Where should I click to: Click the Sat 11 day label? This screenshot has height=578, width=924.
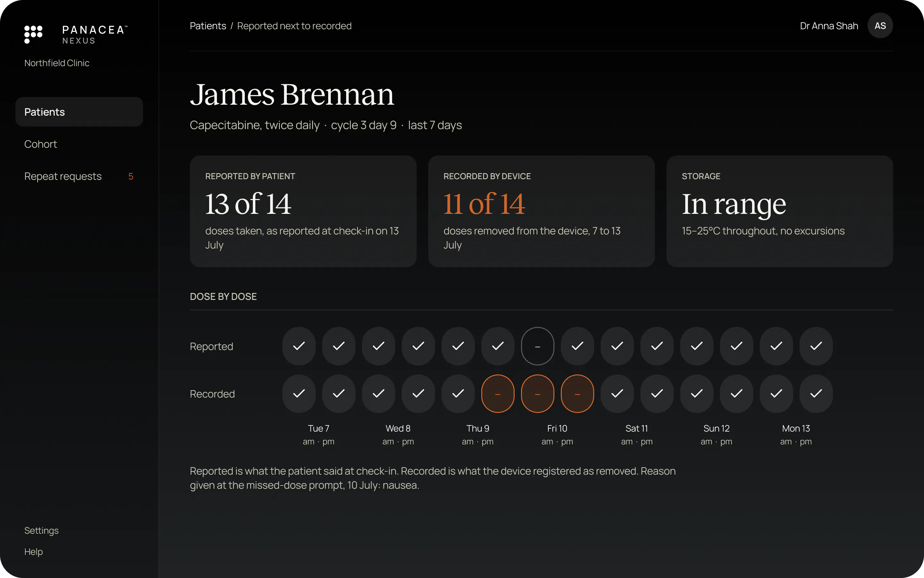click(637, 428)
